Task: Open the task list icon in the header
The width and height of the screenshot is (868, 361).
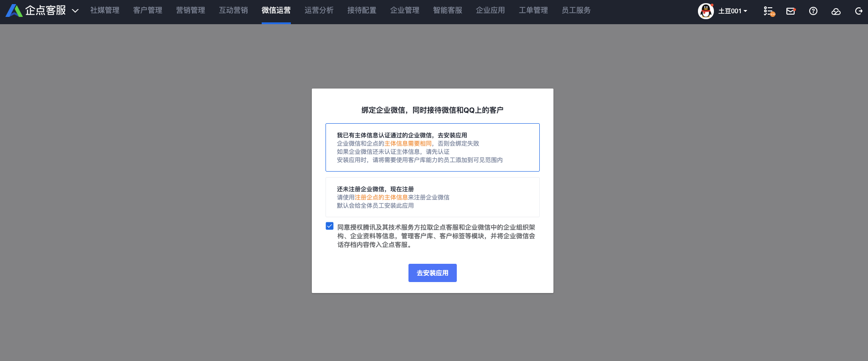Action: pyautogui.click(x=769, y=11)
